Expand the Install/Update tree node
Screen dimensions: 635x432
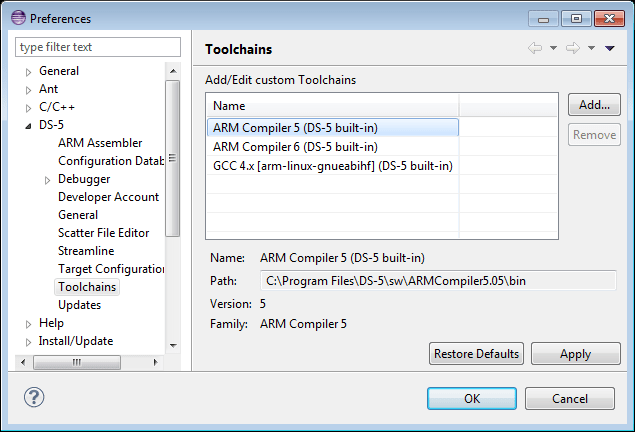click(x=28, y=342)
